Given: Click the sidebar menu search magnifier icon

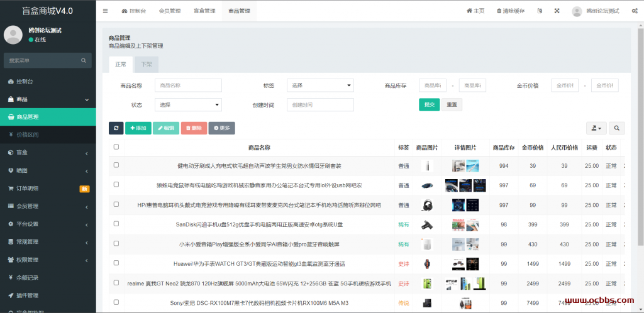Looking at the screenshot, I should [84, 60].
